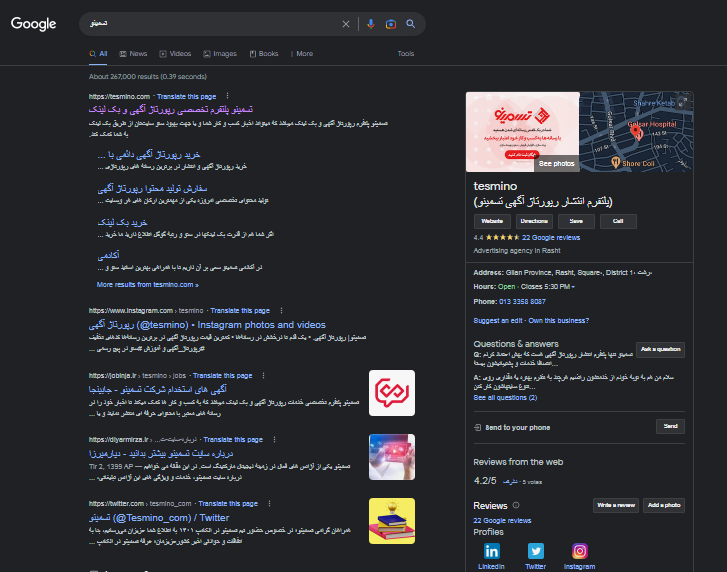Open options dots next to jobinja.ir result
The width and height of the screenshot is (727, 572).
[x=263, y=375]
